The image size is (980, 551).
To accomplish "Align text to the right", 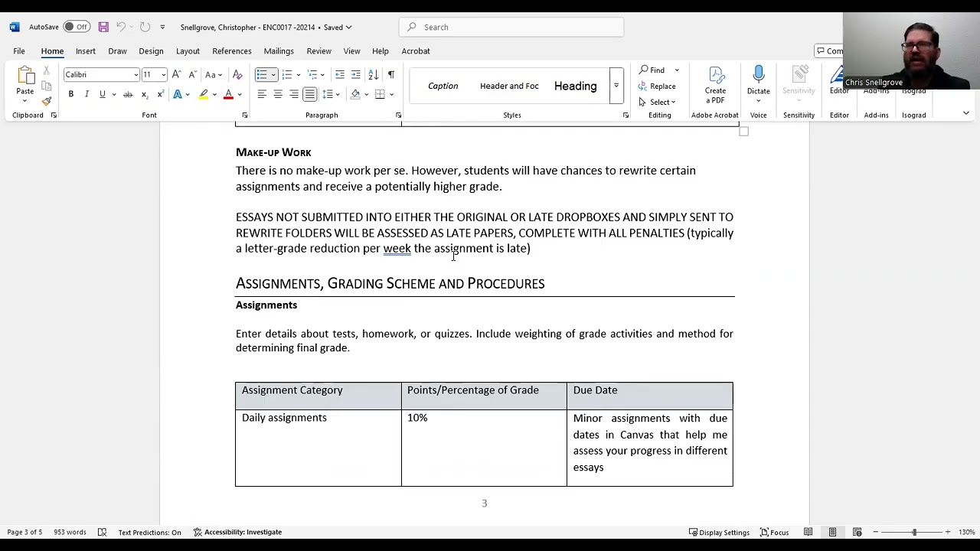I will 294,94.
